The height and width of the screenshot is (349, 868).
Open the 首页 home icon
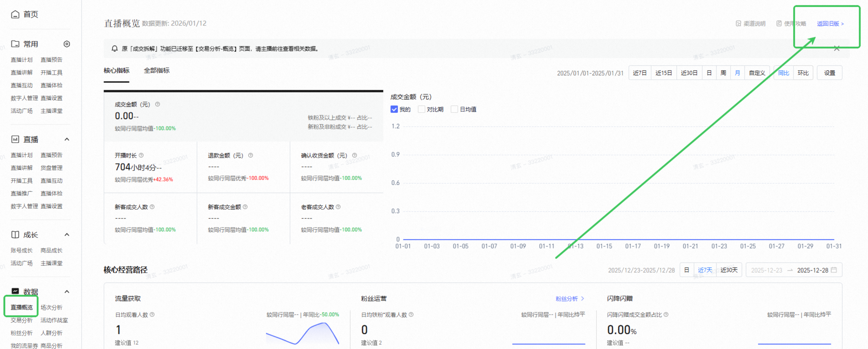click(15, 14)
